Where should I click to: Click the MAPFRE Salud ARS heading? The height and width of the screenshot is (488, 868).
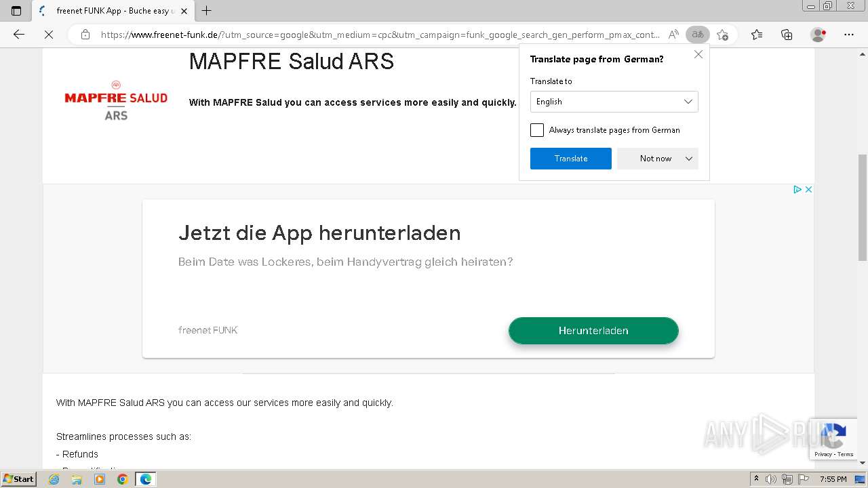292,62
